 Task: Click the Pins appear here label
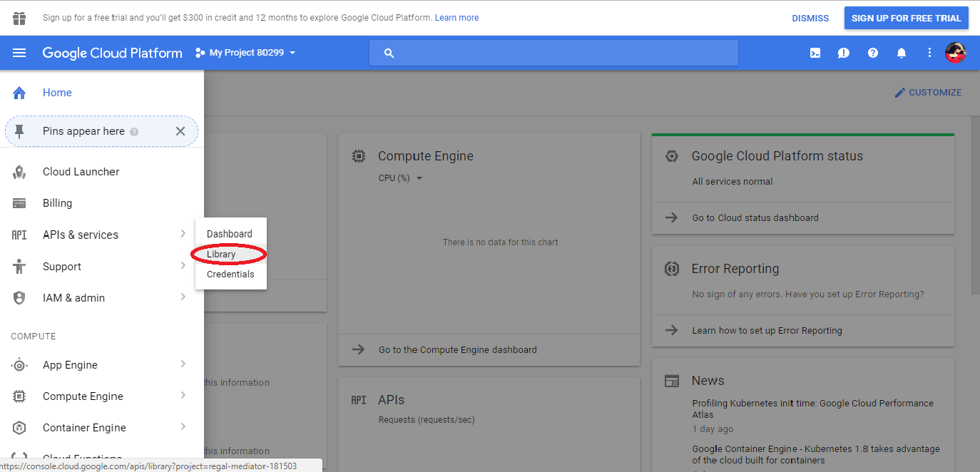(83, 131)
